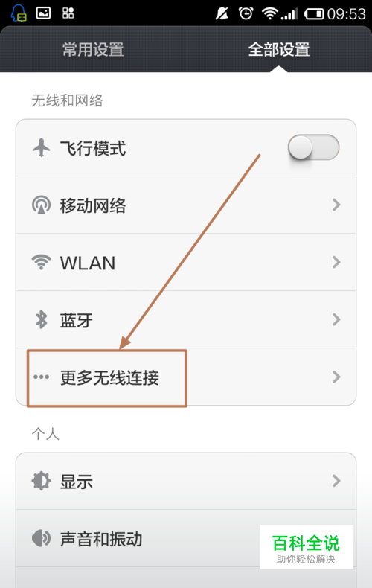Tap the WLAN wifi icon
The height and width of the screenshot is (588, 372).
click(41, 262)
